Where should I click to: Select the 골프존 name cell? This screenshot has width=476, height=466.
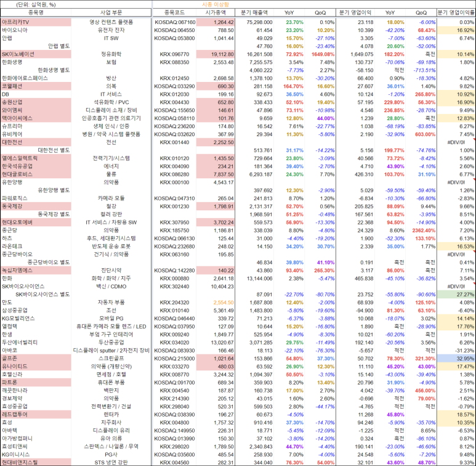[x=36, y=358]
